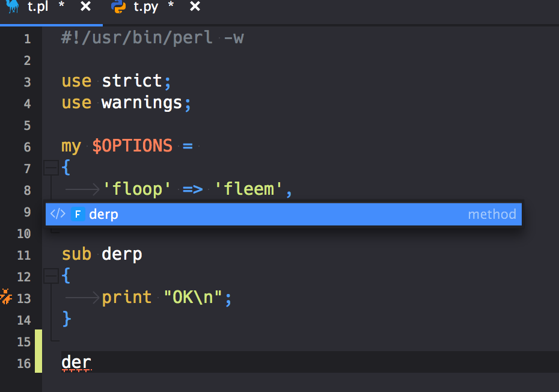The image size is (559, 392).
Task: Select the derp autocomplete suggestion
Action: [x=103, y=213]
